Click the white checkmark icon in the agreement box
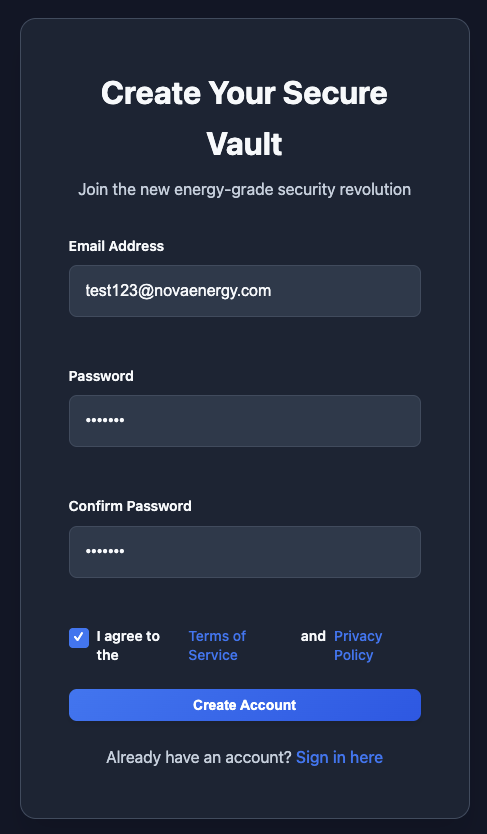This screenshot has width=487, height=834. pyautogui.click(x=79, y=637)
